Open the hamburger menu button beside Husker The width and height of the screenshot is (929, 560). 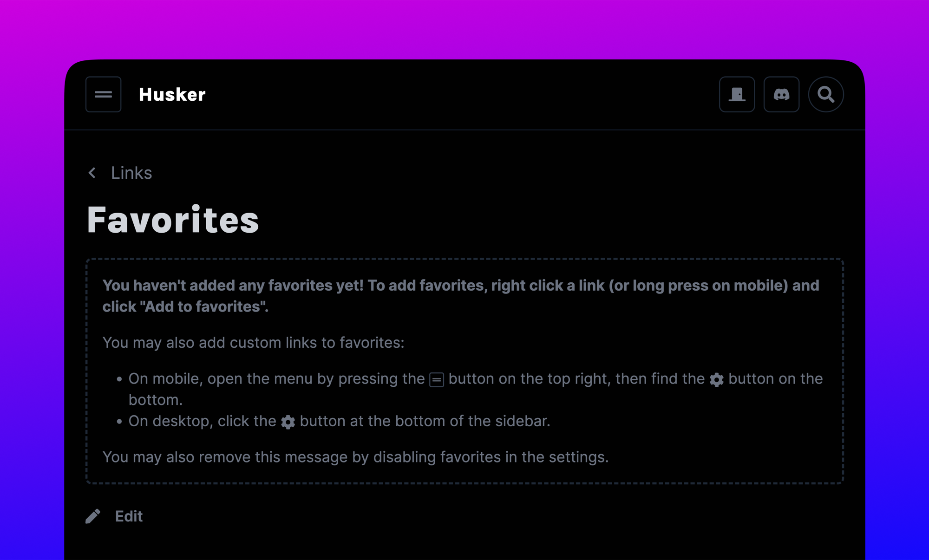[103, 94]
